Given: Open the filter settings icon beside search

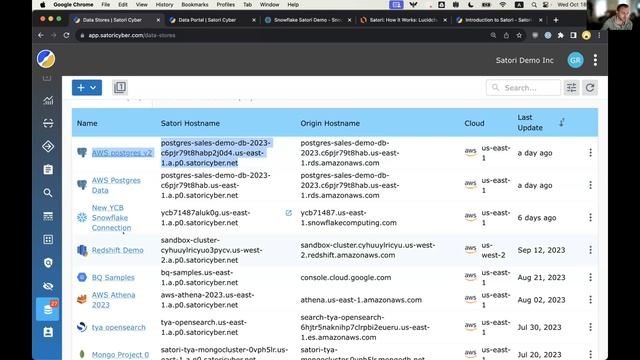Looking at the screenshot, I should (x=571, y=88).
